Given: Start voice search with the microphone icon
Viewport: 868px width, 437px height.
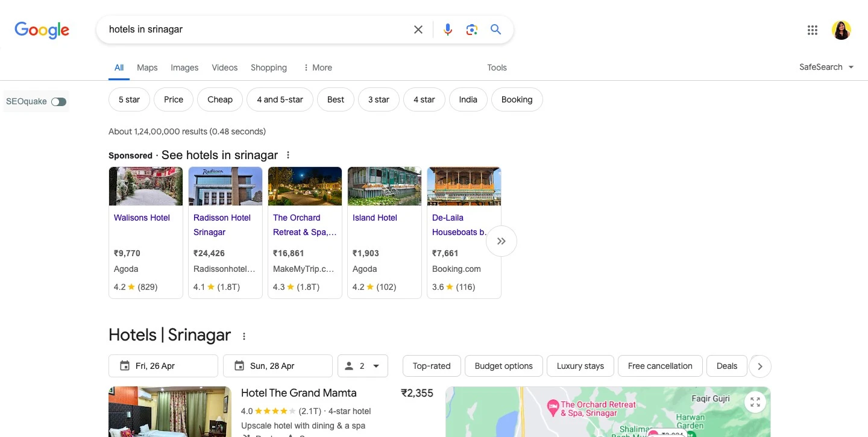Looking at the screenshot, I should pyautogui.click(x=448, y=30).
